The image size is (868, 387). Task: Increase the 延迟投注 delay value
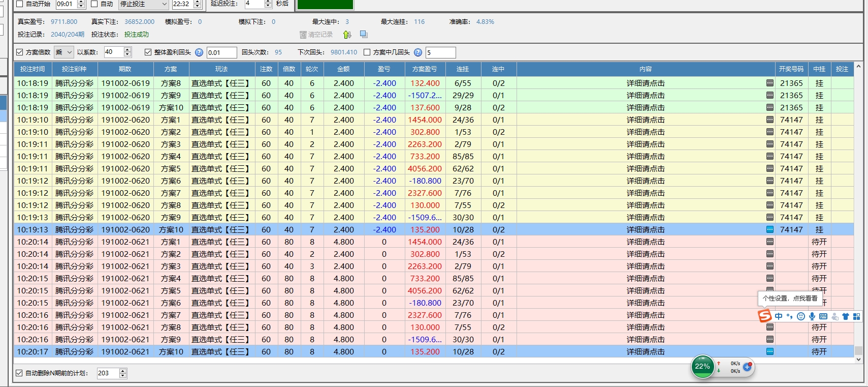[x=268, y=2]
